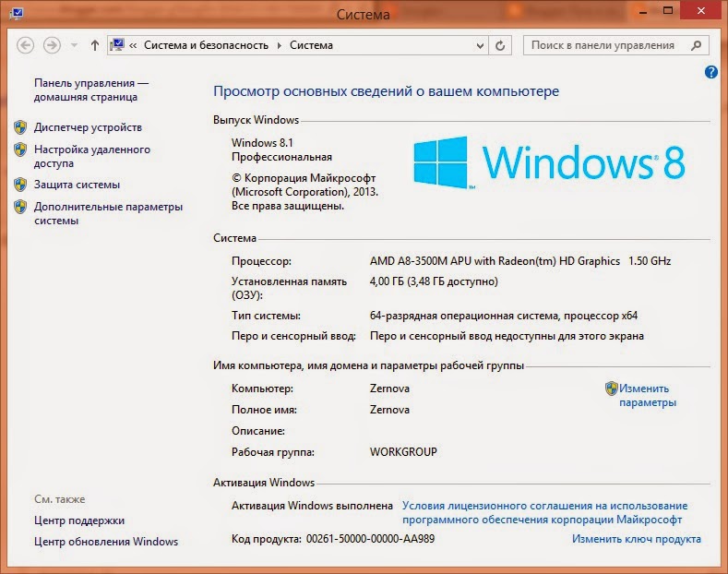This screenshot has height=574, width=728.
Task: Click 'Windows 8.1' edition text
Action: 262,142
